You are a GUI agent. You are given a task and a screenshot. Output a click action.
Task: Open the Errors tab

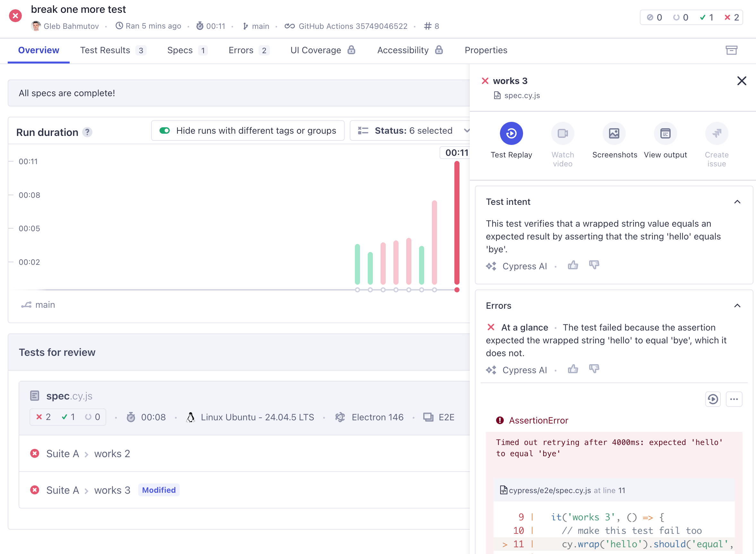(249, 50)
